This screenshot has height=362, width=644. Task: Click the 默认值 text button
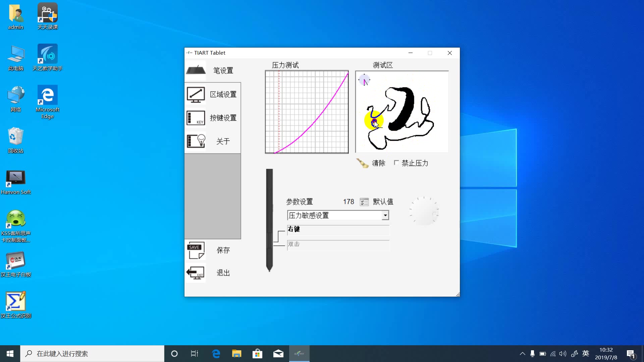point(383,202)
